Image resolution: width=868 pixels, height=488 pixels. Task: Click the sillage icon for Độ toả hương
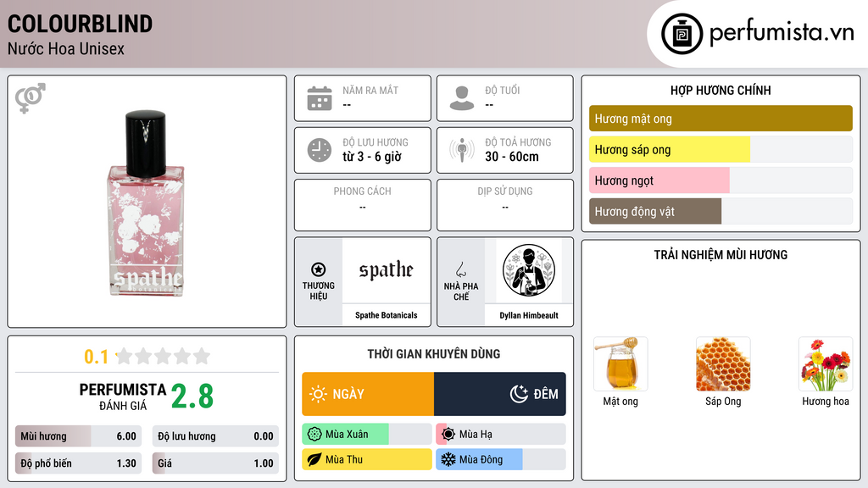point(462,150)
